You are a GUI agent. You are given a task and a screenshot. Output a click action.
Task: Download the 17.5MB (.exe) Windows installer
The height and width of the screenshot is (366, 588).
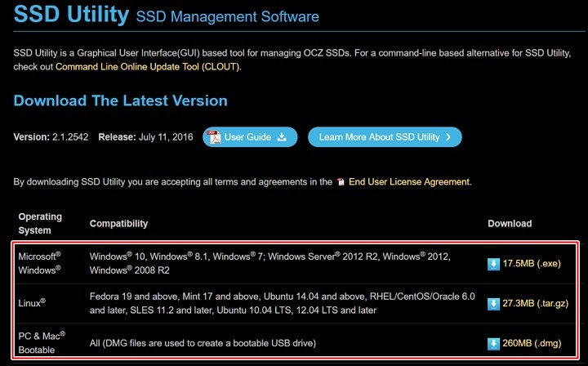pos(532,263)
